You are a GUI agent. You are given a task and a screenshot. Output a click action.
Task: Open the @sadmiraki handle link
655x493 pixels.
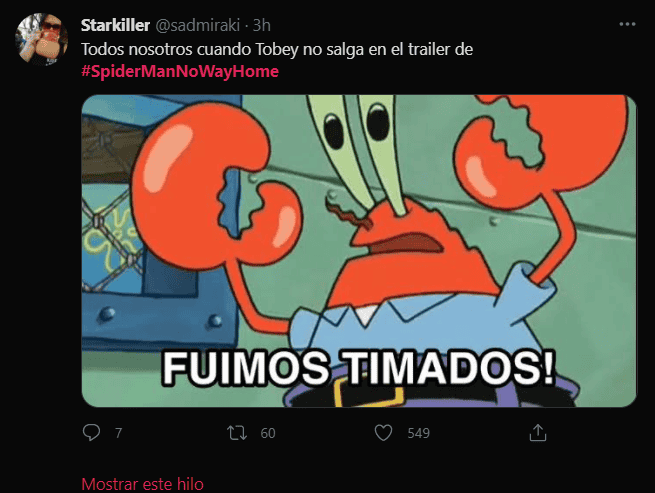click(198, 25)
